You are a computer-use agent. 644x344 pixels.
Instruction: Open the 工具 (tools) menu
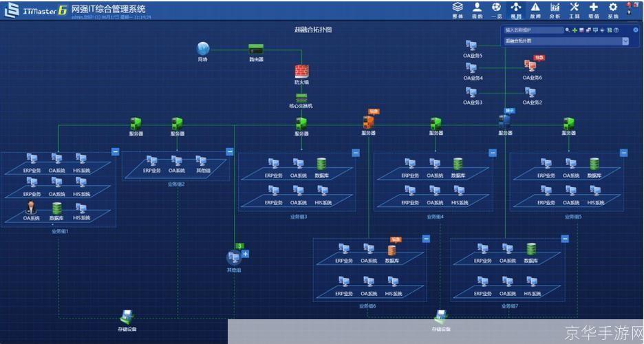click(574, 10)
